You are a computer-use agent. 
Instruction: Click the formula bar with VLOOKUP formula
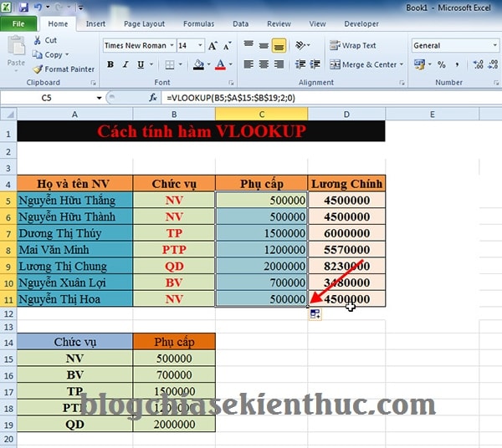tap(331, 98)
